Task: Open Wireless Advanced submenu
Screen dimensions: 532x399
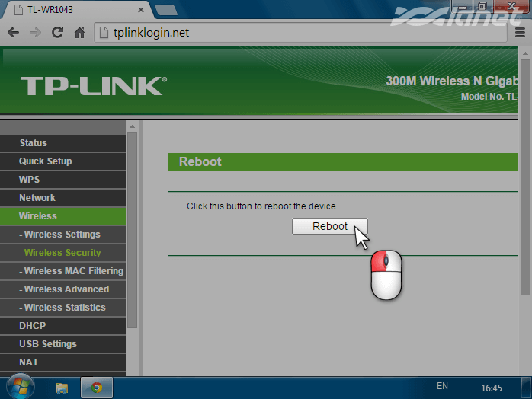Action: tap(65, 289)
